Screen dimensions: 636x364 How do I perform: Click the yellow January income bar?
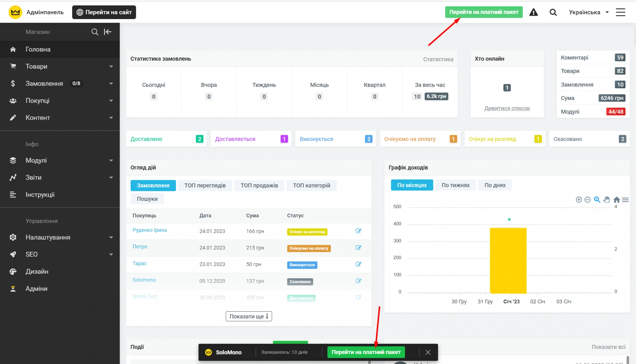[508, 260]
